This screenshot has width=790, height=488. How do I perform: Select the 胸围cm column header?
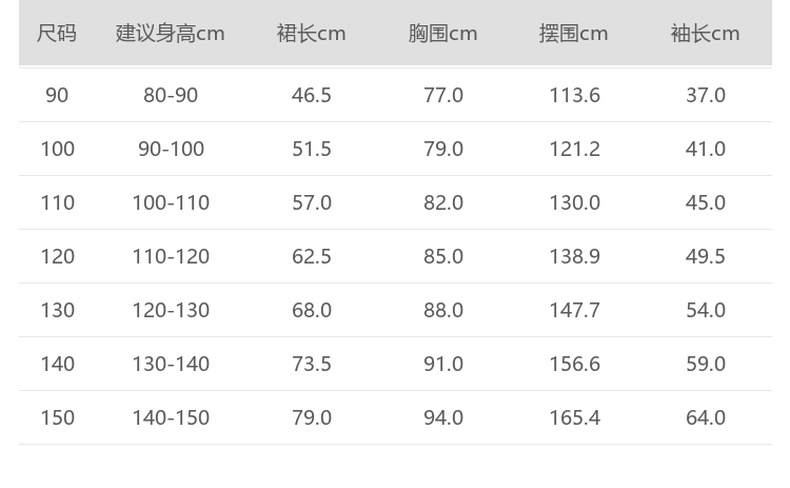pos(443,34)
